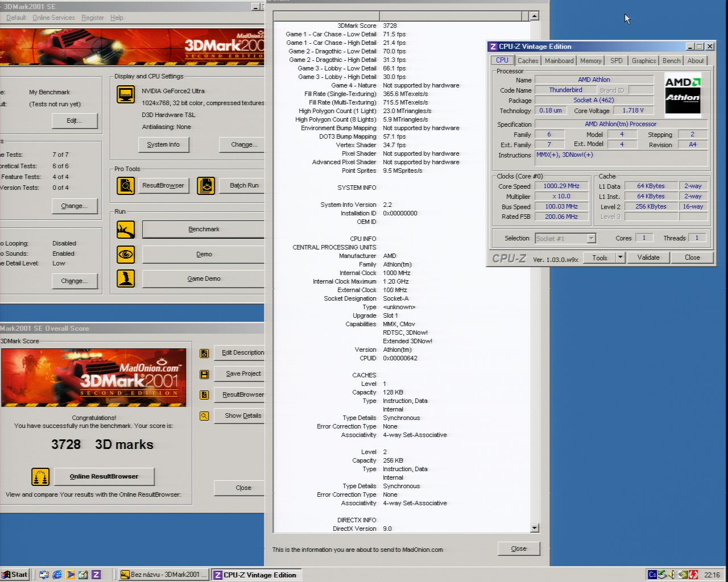The image size is (728, 582).
Task: Click the Online ResultBrowser button
Action: tap(104, 476)
